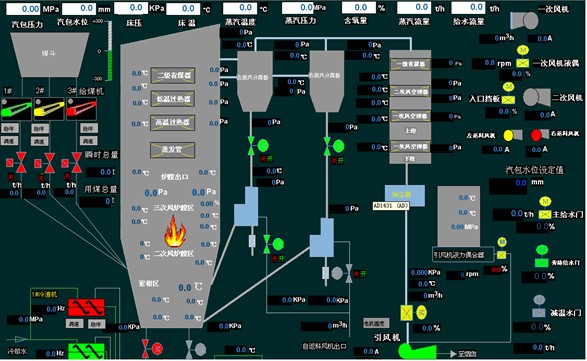Click 启停 button under 1# coal feeder
This screenshot has width=587, height=361.
(x=9, y=129)
